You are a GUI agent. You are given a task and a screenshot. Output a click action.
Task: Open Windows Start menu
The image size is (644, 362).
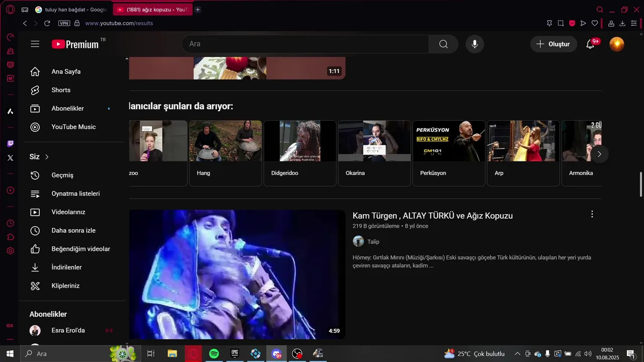tap(10, 354)
